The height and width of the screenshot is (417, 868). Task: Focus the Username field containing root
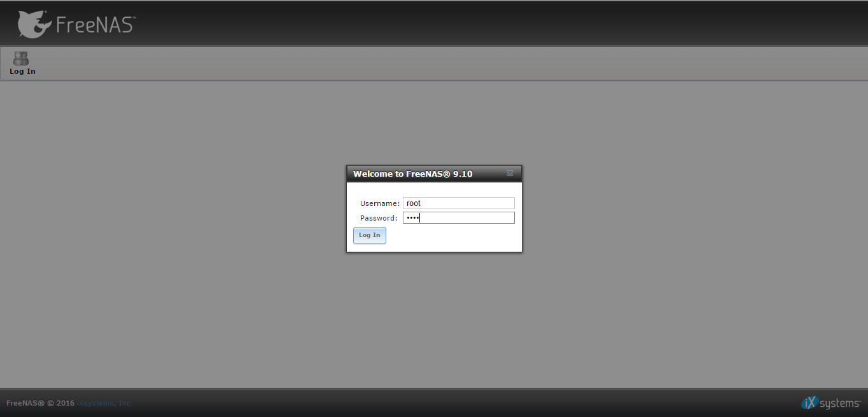458,203
